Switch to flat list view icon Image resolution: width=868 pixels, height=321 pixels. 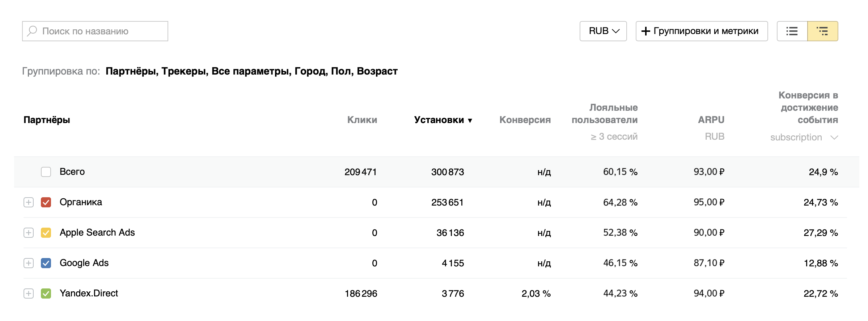pyautogui.click(x=792, y=31)
